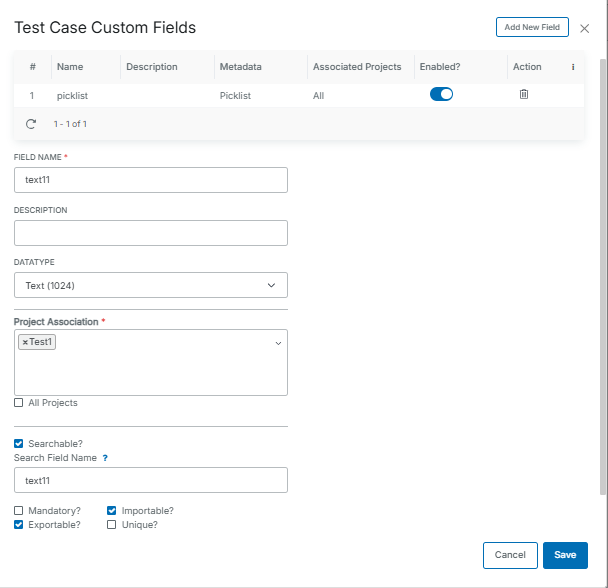Check the All Projects checkbox
The width and height of the screenshot is (608, 588).
(19, 403)
